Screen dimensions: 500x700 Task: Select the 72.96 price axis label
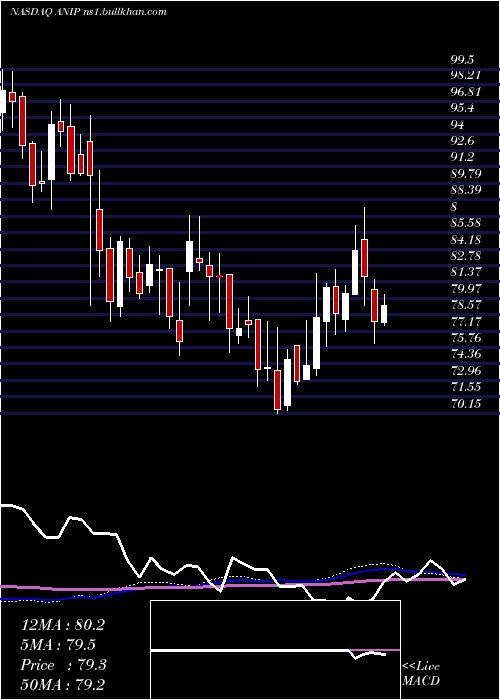(x=465, y=371)
